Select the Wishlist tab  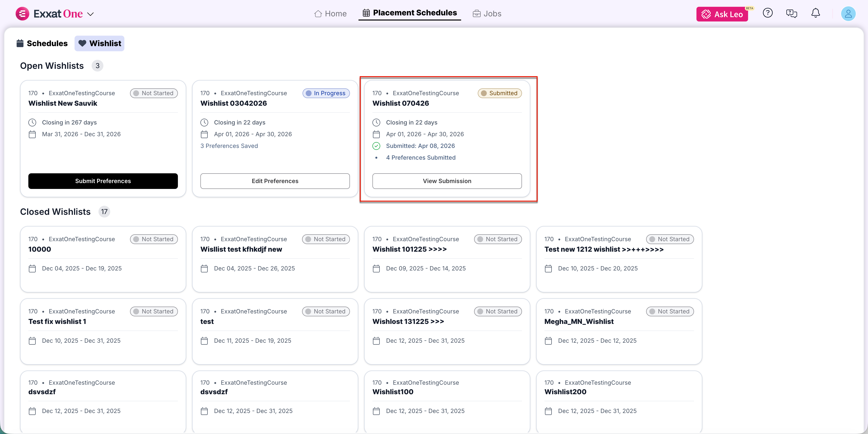[x=99, y=43]
